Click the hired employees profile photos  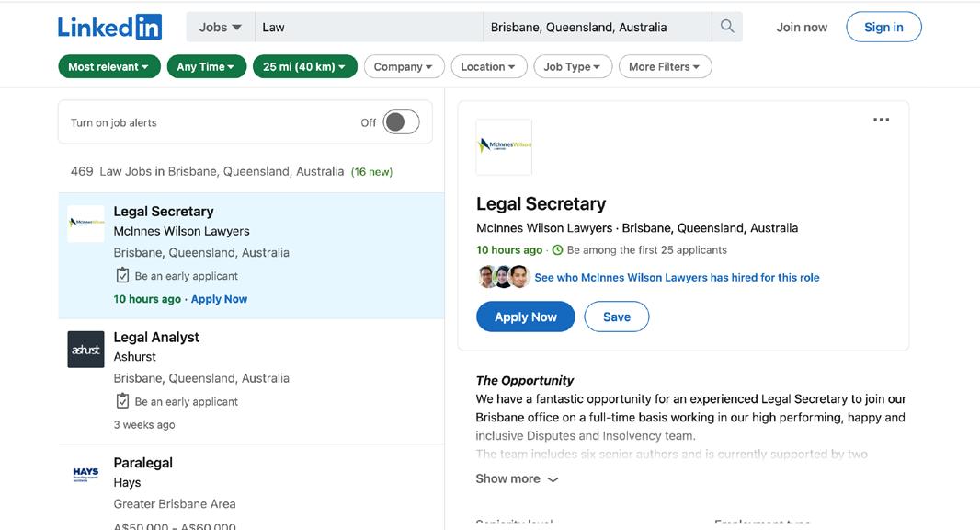tap(504, 277)
